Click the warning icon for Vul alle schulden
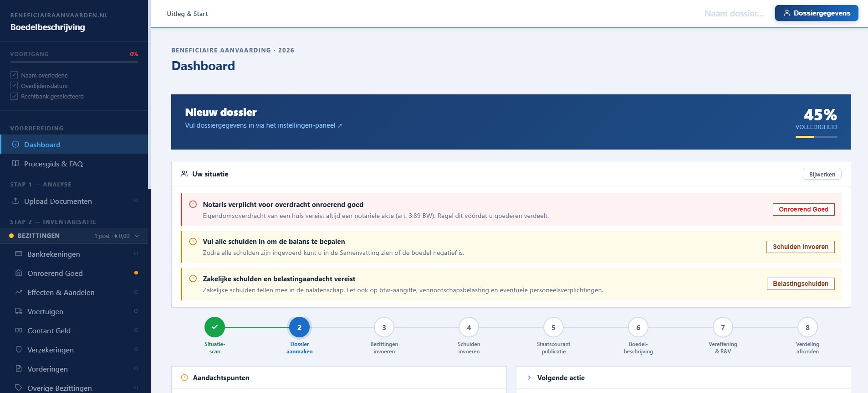 pos(193,242)
